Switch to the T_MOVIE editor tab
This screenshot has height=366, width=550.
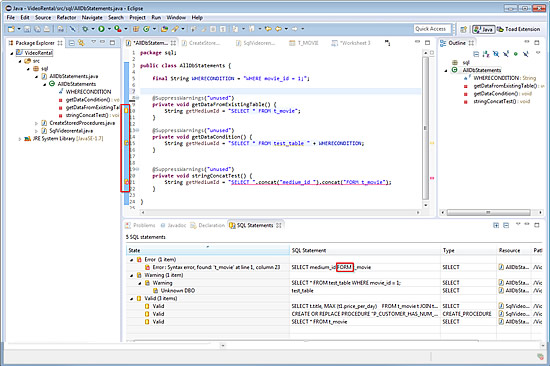point(304,43)
